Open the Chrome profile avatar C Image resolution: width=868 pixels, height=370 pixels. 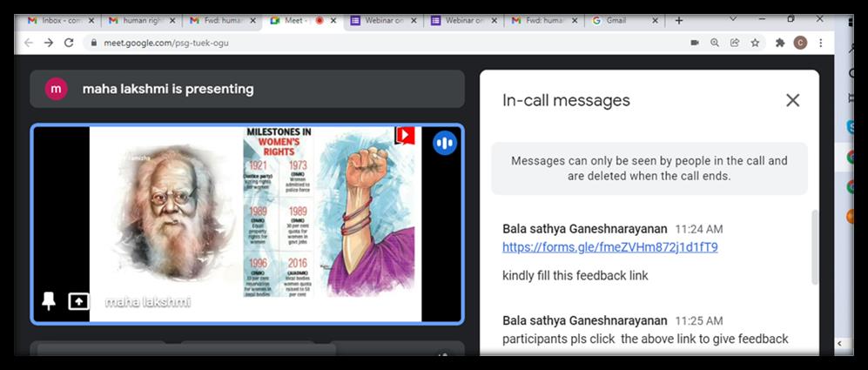(x=800, y=43)
